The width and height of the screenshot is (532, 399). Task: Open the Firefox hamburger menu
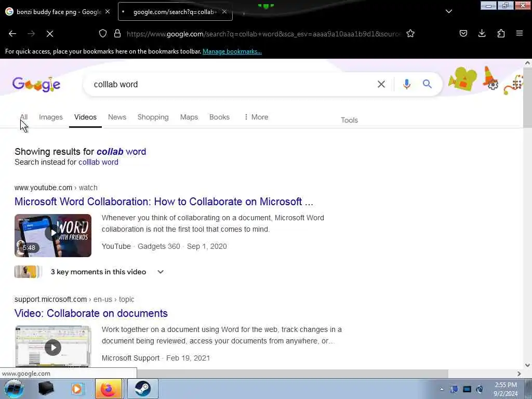point(520,33)
